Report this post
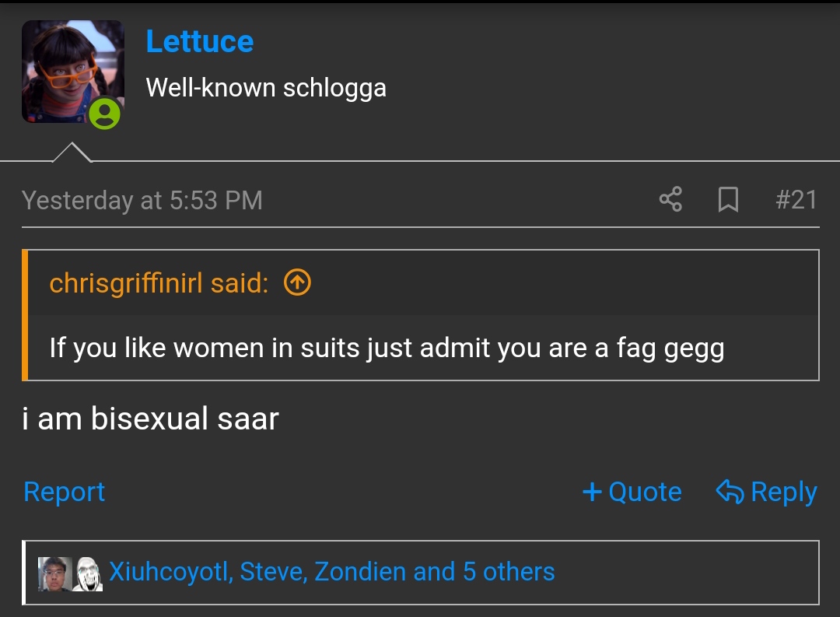Image resolution: width=840 pixels, height=617 pixels. tap(65, 492)
